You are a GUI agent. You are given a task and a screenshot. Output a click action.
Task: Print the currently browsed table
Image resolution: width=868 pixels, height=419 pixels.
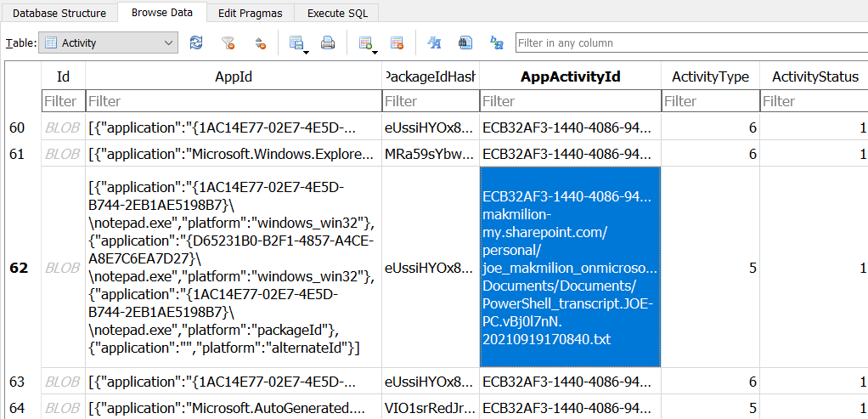click(328, 42)
